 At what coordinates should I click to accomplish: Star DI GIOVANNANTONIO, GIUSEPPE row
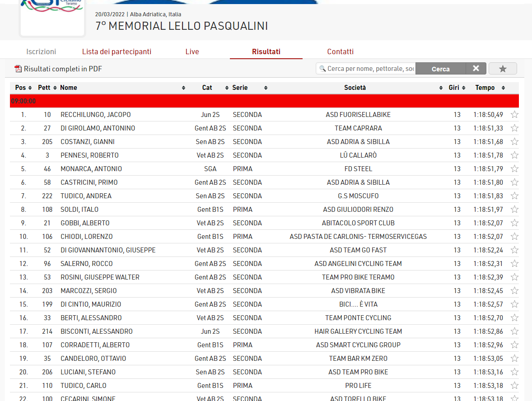coord(514,250)
